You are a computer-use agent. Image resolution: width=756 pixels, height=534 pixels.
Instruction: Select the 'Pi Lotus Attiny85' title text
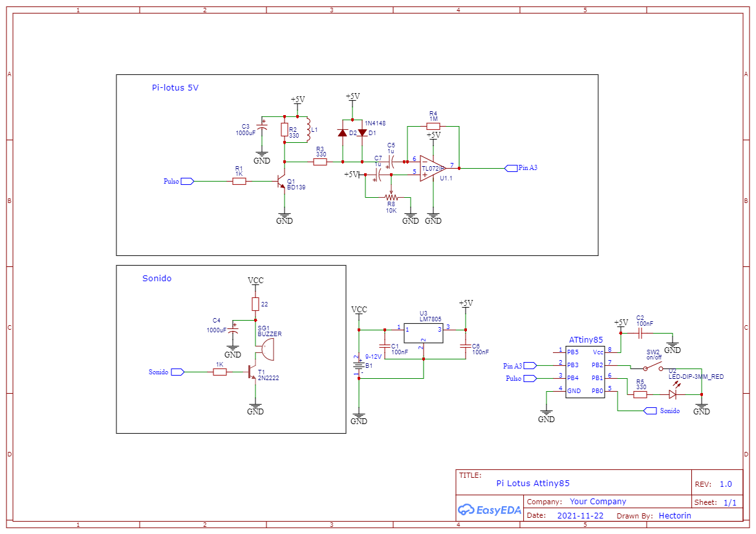tap(533, 483)
